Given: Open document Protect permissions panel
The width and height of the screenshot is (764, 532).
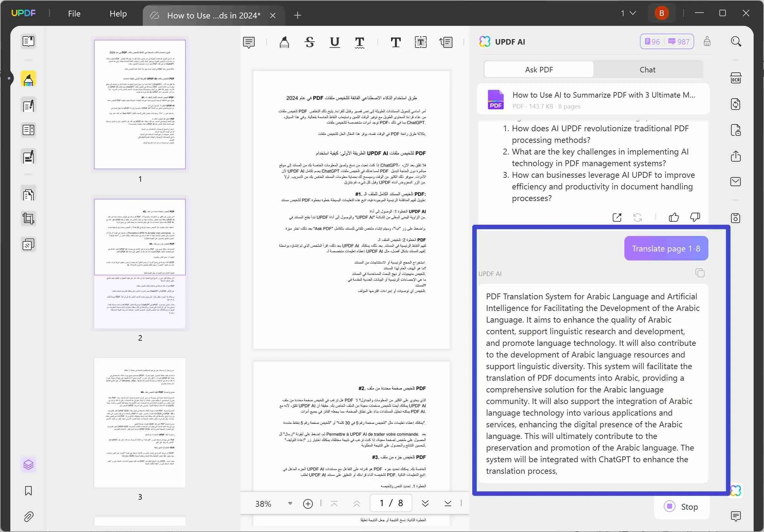Looking at the screenshot, I should click(736, 130).
